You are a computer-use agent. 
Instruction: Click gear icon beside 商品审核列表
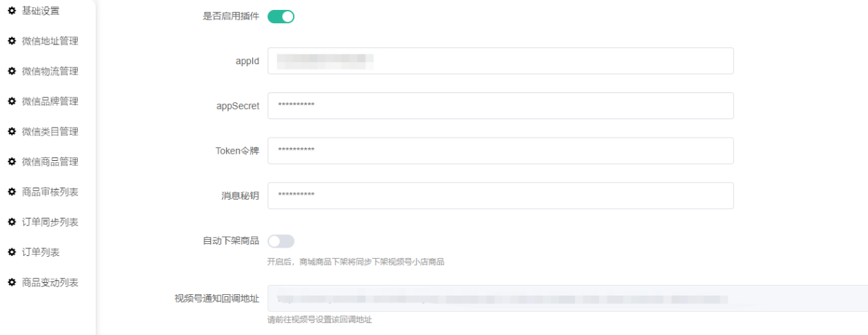[x=11, y=192]
